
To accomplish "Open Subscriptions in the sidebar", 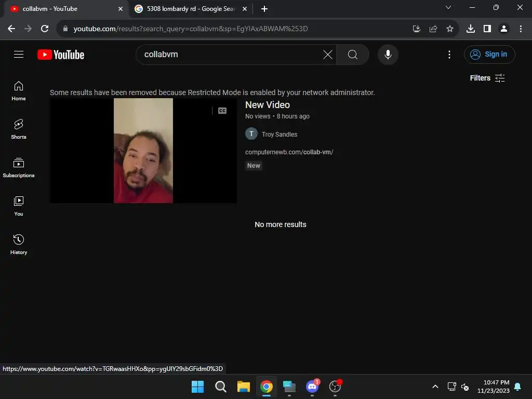I will coord(19,168).
